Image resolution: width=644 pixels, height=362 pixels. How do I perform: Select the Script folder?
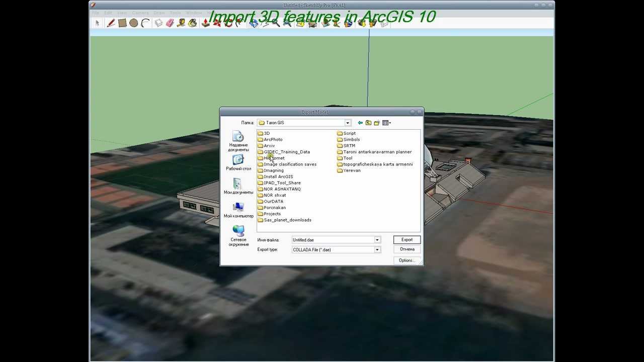pos(347,133)
